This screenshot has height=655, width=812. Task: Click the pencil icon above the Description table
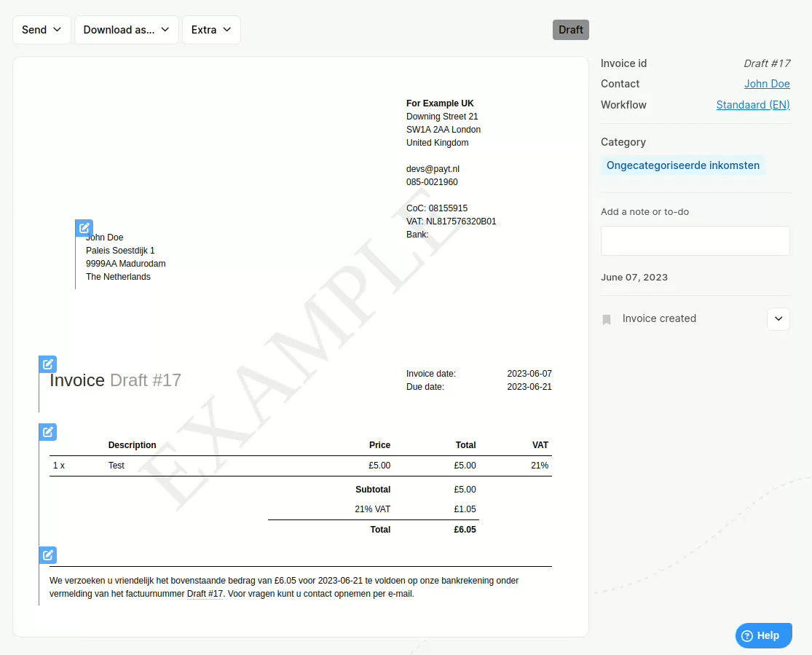47,431
